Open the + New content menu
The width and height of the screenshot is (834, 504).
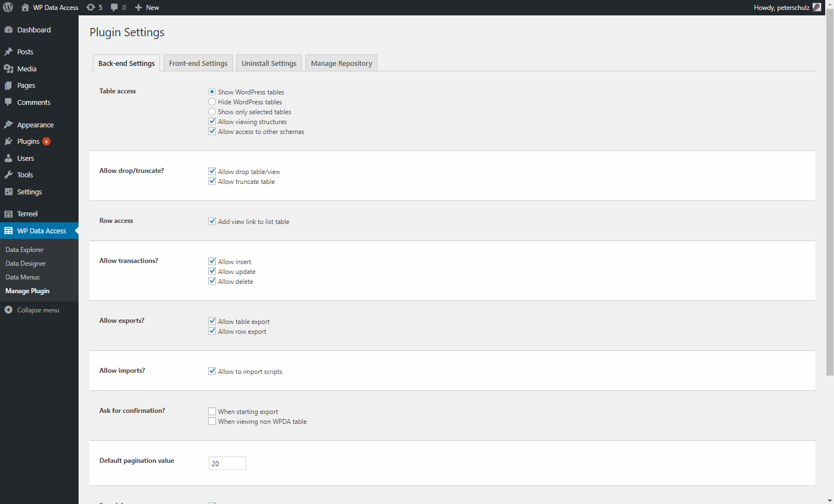147,8
